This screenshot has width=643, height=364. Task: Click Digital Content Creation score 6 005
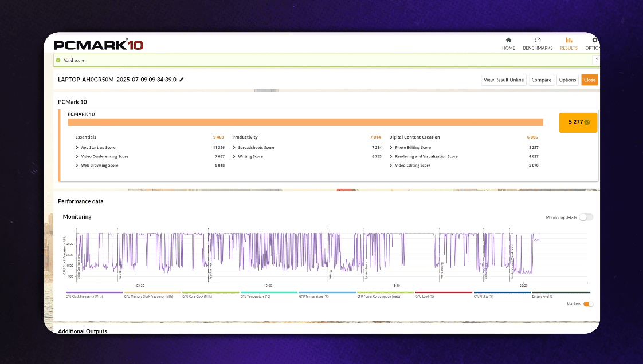532,137
